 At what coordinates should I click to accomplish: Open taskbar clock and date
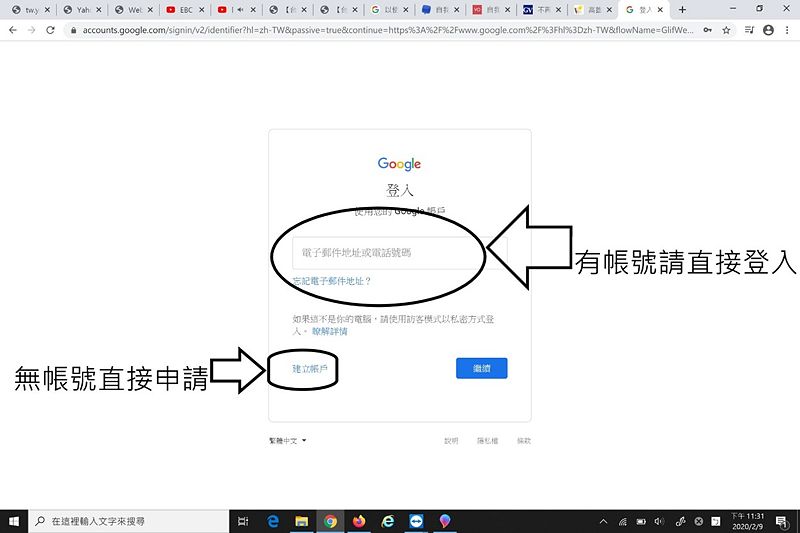(747, 521)
